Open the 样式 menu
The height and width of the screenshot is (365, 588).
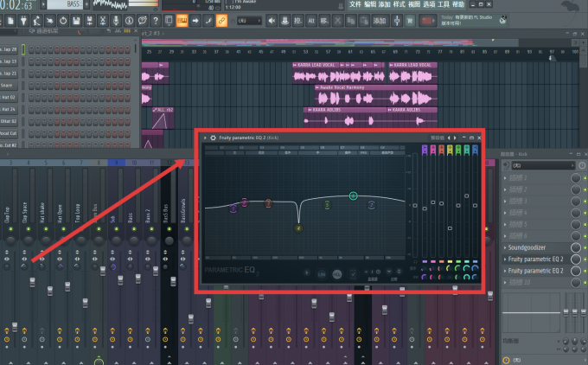(x=399, y=4)
